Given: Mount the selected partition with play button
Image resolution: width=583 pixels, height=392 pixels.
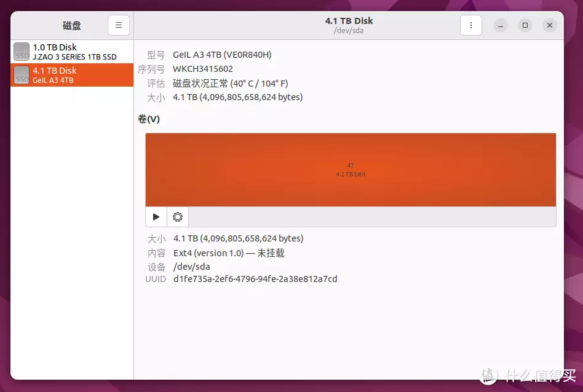Looking at the screenshot, I should click(156, 217).
